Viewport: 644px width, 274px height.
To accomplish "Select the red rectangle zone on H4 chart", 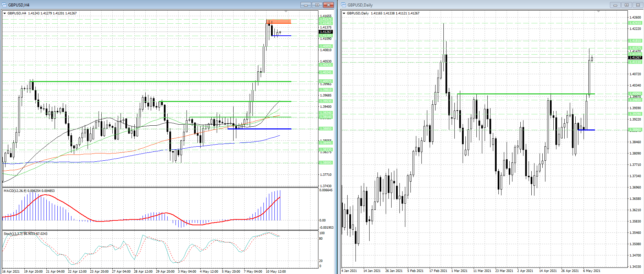I will click(279, 21).
